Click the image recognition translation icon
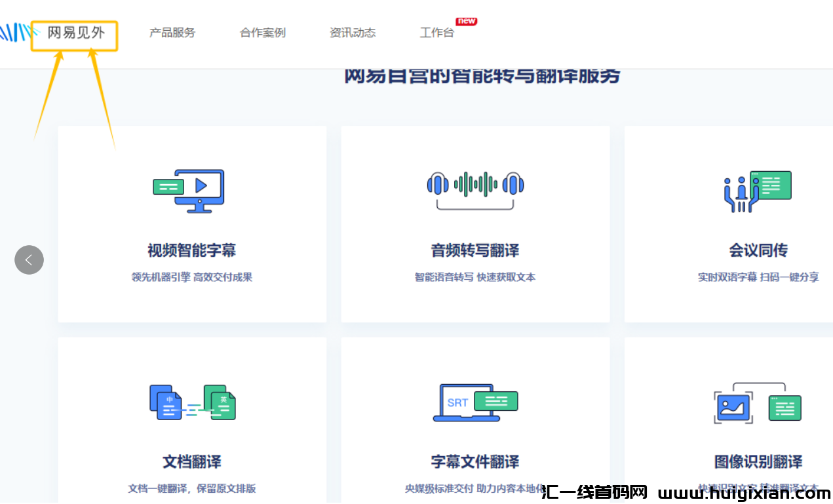The height and width of the screenshot is (504, 833). (758, 403)
